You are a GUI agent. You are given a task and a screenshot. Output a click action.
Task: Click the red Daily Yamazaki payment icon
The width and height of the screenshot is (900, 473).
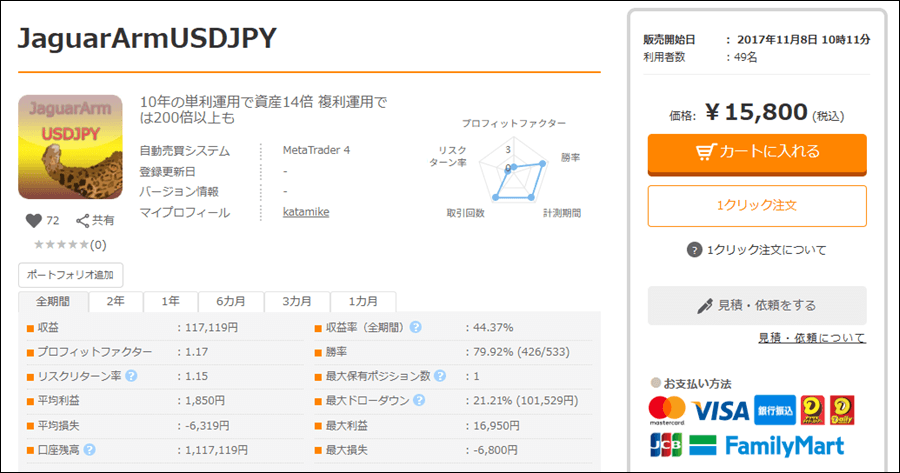[x=841, y=410]
